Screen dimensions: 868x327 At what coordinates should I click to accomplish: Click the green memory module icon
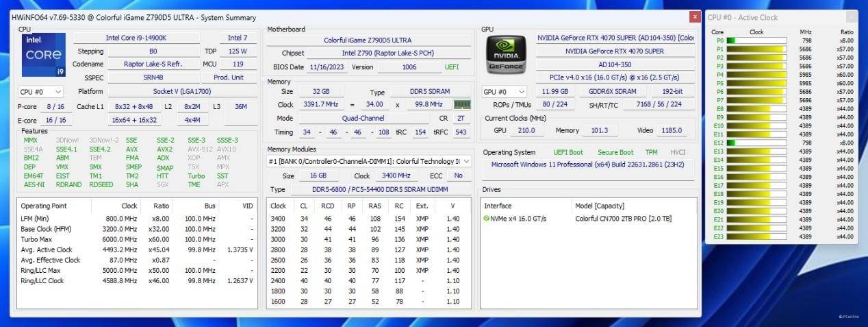coord(463,105)
